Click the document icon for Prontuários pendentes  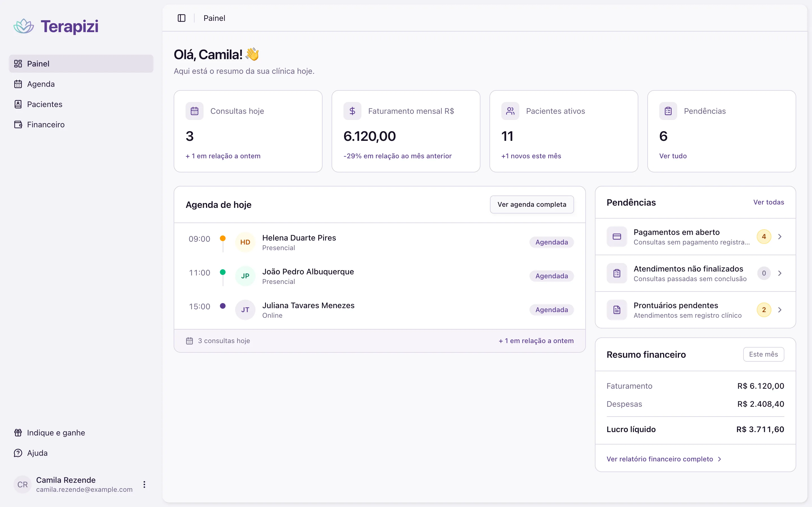click(x=617, y=310)
